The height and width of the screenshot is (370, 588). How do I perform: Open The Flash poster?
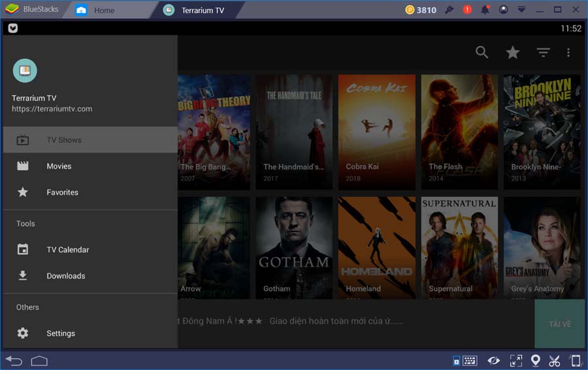point(459,131)
